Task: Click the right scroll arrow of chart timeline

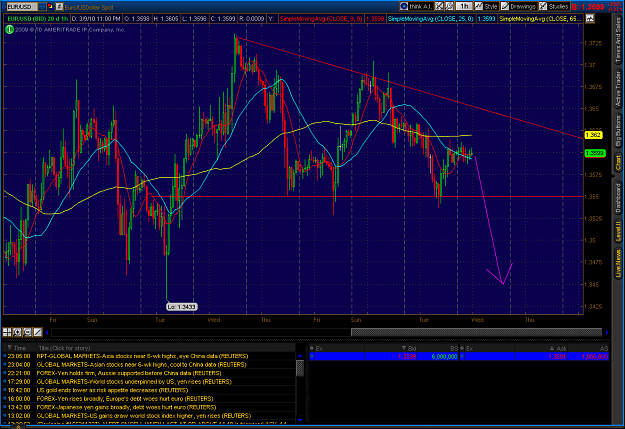Action: coord(606,332)
